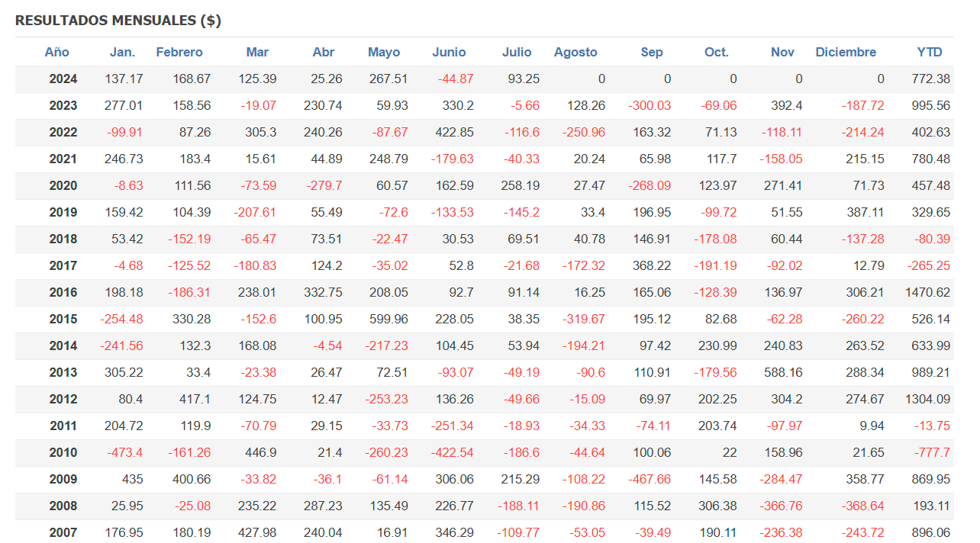
Task: Click the 2010 YTD value -777.7
Action: 931,452
